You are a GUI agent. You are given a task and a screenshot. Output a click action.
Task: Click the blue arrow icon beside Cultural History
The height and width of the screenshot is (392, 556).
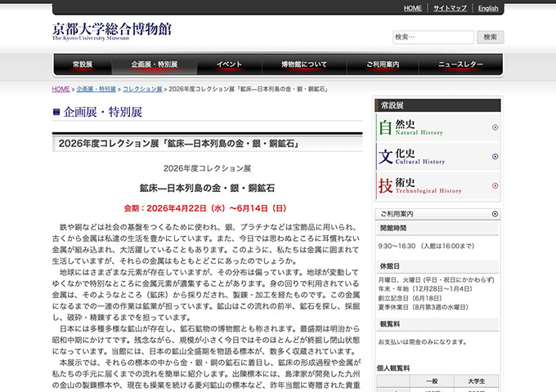point(495,157)
